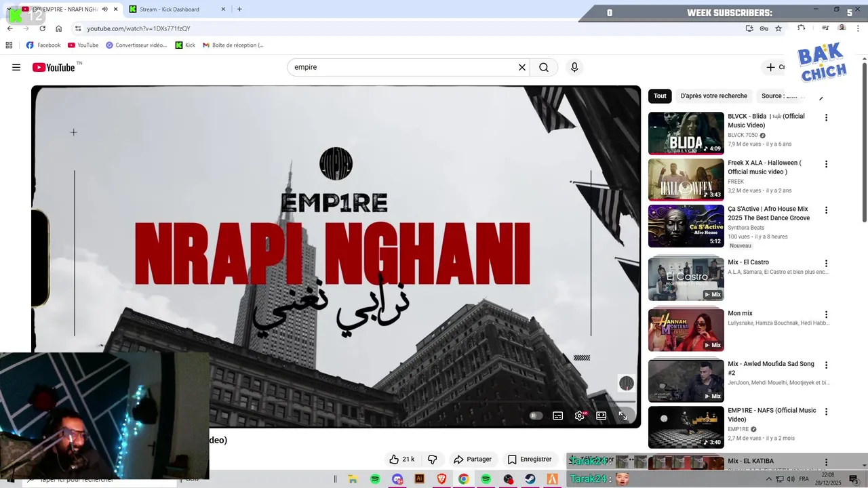Select the 'Tout' filter chip
This screenshot has width=868, height=488.
coord(660,96)
